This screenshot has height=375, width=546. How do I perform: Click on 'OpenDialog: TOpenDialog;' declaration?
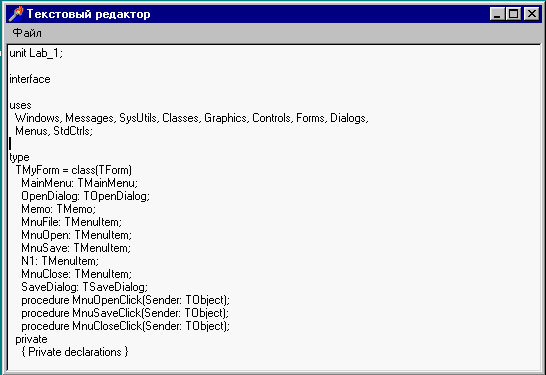coord(85,196)
